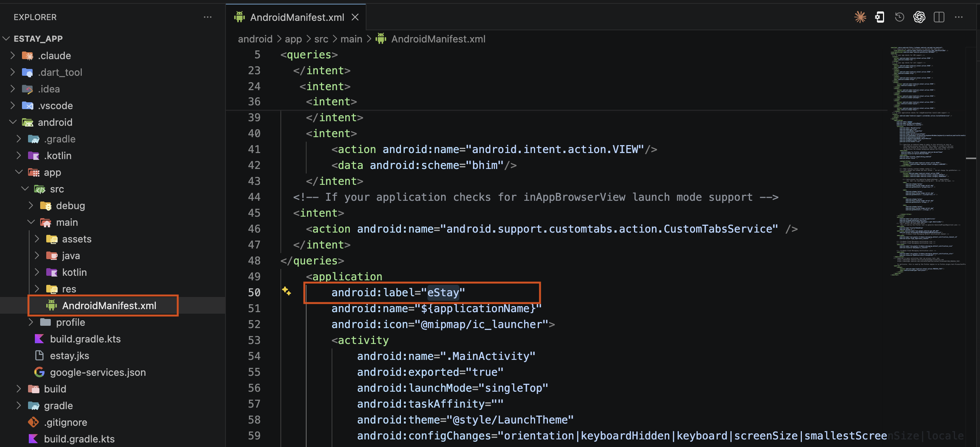The width and height of the screenshot is (980, 447).
Task: Open the timeline history clock icon
Action: (899, 17)
